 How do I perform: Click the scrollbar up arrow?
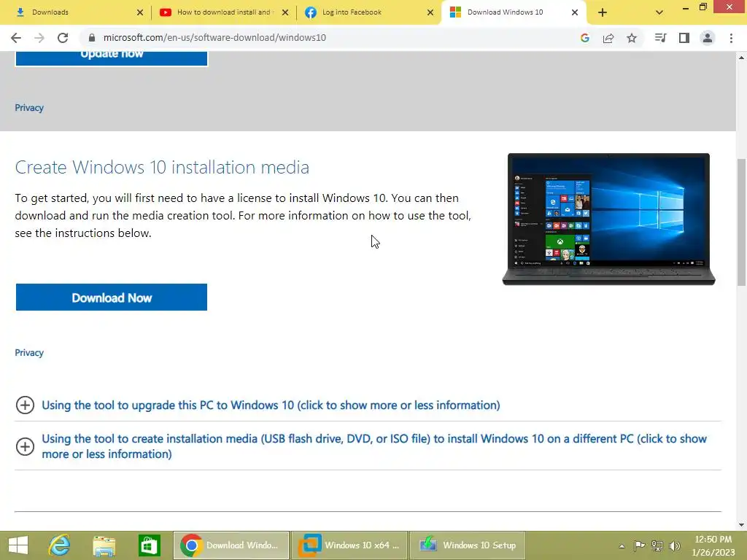(x=741, y=58)
